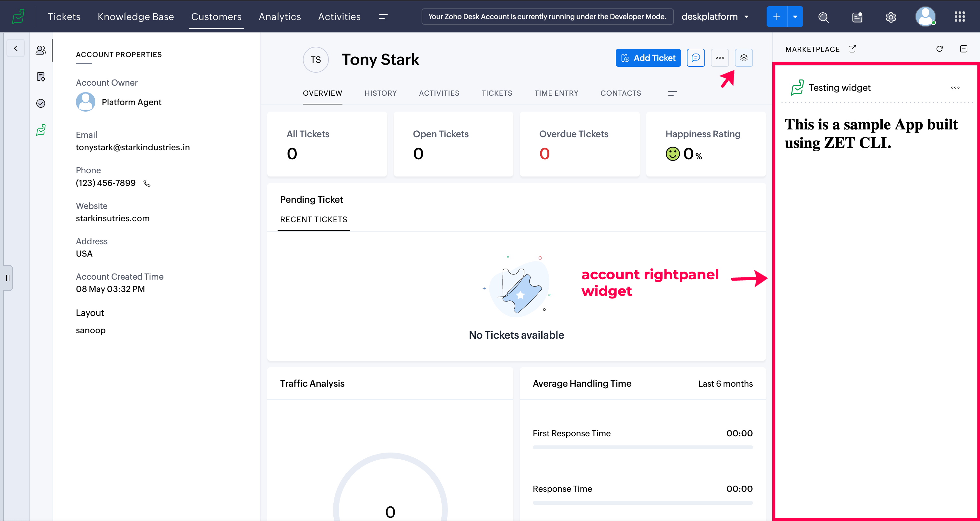Image resolution: width=980 pixels, height=521 pixels.
Task: Click the Platform Agent owner name
Action: coord(131,103)
